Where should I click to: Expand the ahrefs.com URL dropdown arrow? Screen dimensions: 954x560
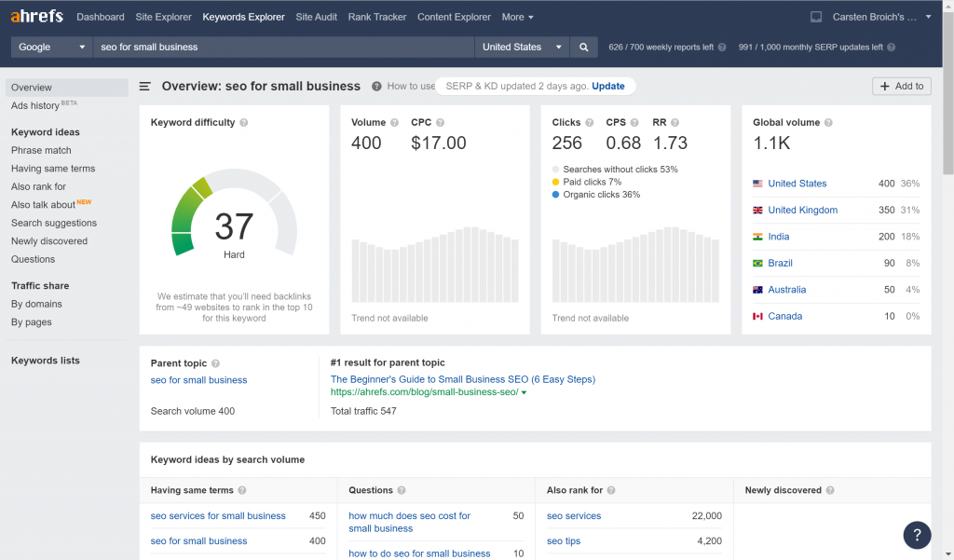pyautogui.click(x=524, y=392)
